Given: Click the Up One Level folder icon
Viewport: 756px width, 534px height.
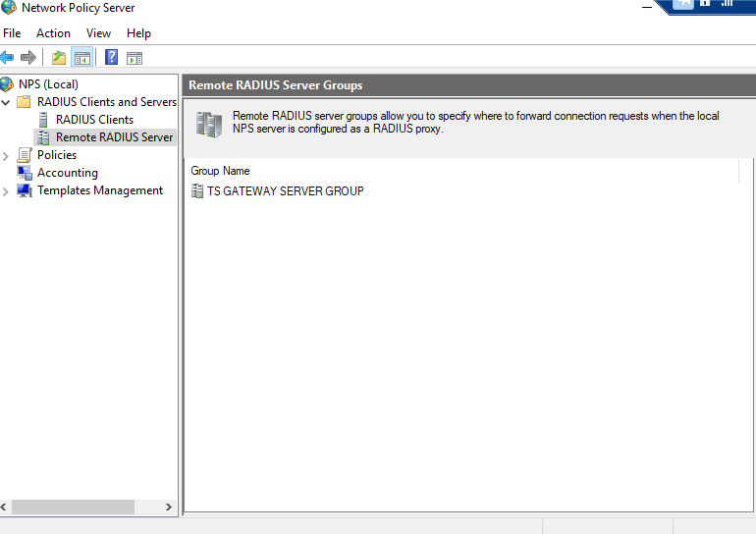Looking at the screenshot, I should (x=59, y=58).
